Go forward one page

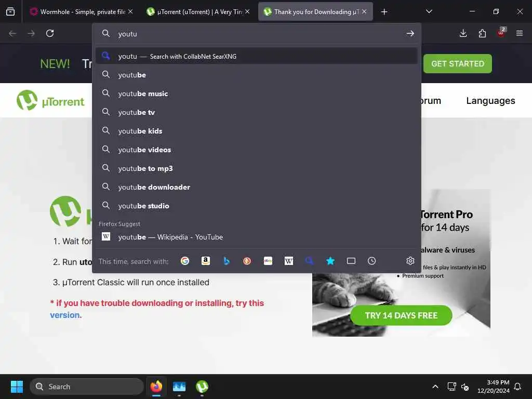tap(31, 33)
